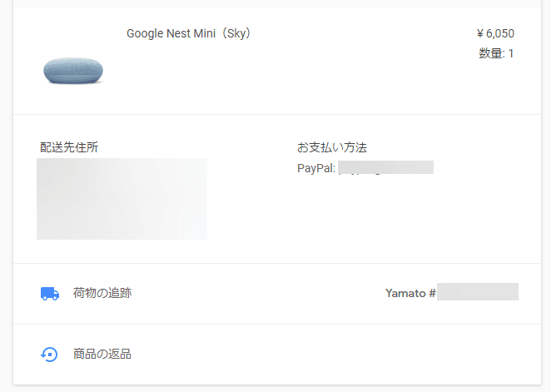Click the blurred PayPal account field
This screenshot has width=551, height=392.
[386, 167]
